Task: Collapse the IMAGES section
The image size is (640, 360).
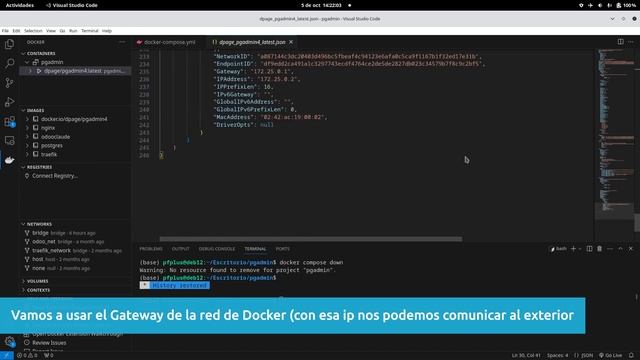Action: (x=34, y=111)
